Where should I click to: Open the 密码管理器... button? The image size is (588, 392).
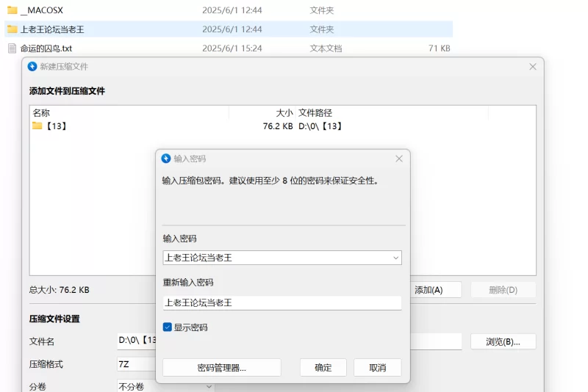(x=222, y=368)
